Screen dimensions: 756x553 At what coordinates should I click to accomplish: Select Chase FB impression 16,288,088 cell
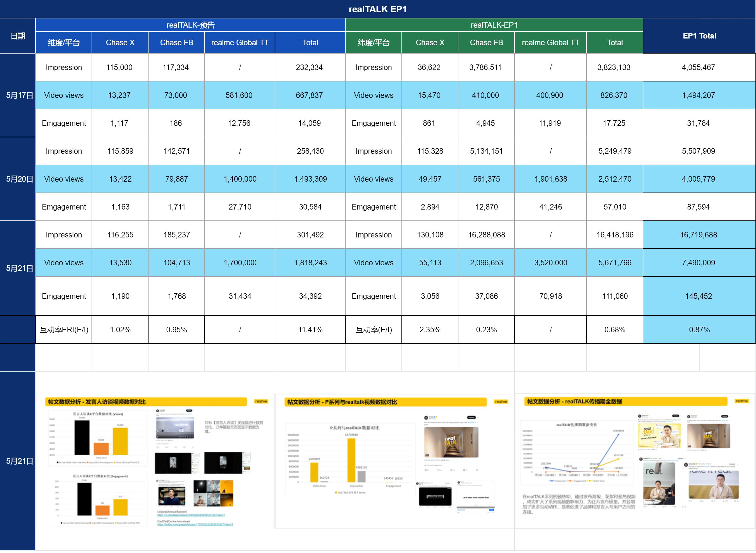point(486,235)
